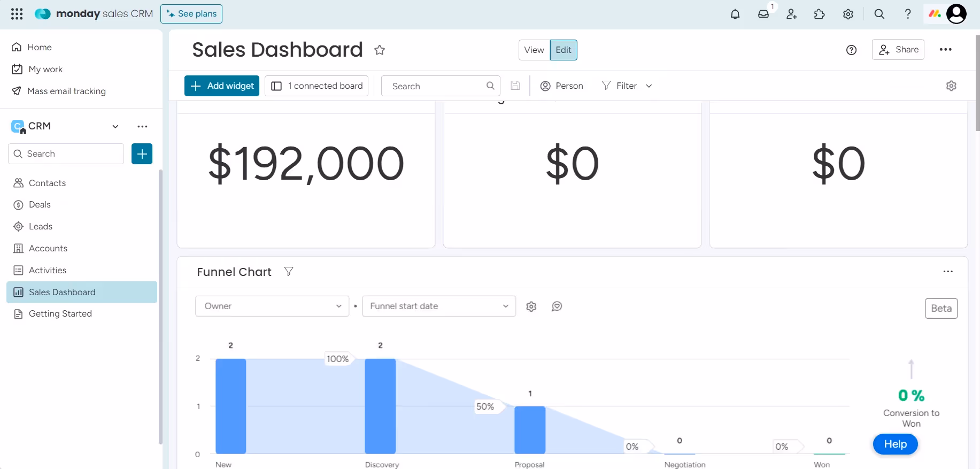Expand the Filter chevron arrow
Image resolution: width=980 pixels, height=469 pixels.
pyautogui.click(x=649, y=86)
